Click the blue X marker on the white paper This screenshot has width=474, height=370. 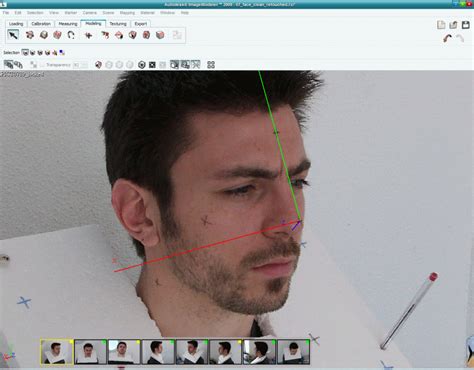pyautogui.click(x=24, y=302)
